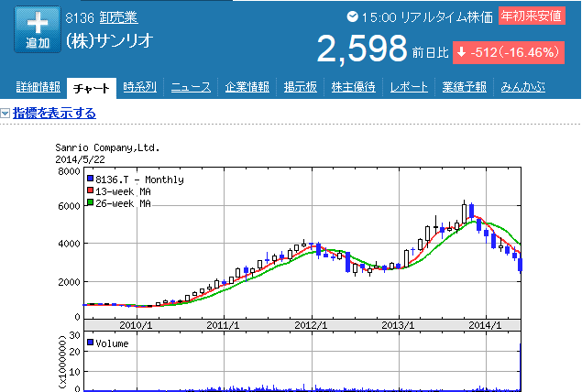This screenshot has height=392, width=582.
Task: Click the 年初来安値 badge
Action: pos(532,16)
